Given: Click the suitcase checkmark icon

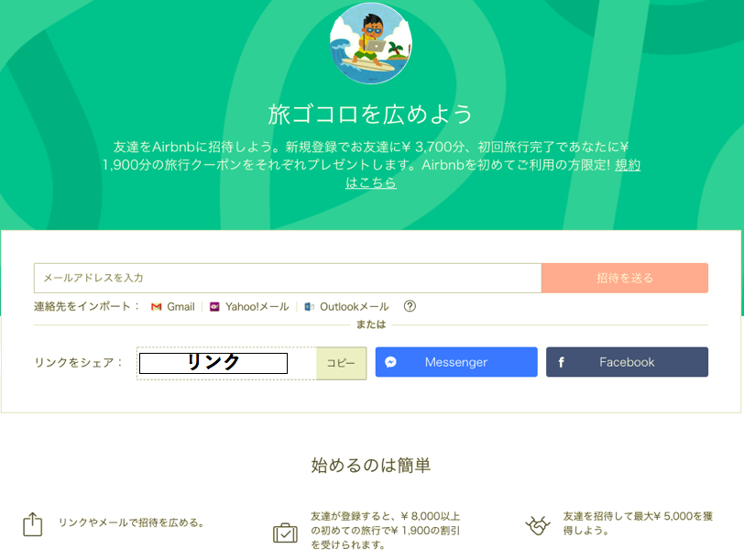Looking at the screenshot, I should 285,533.
